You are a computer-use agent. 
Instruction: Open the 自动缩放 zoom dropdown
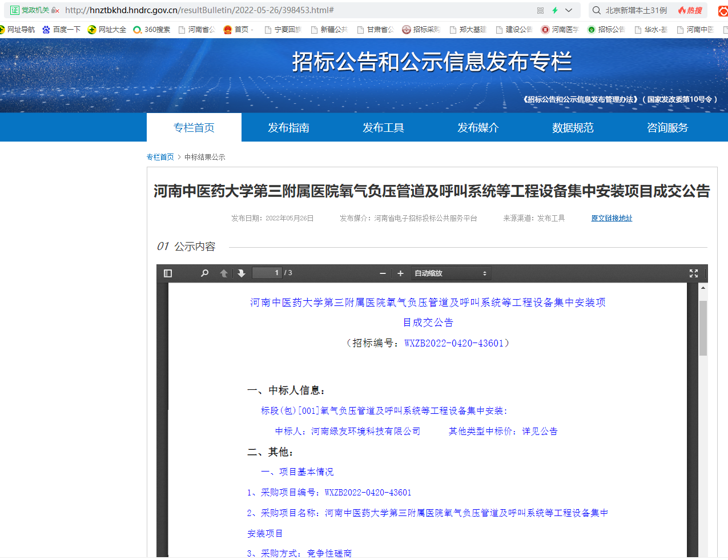pyautogui.click(x=451, y=273)
